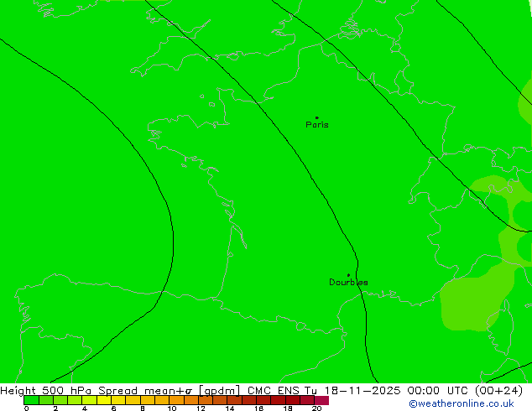Select the bright yellow legend swatch before 6
Viewport: 532px width, 411px height.
click(104, 400)
